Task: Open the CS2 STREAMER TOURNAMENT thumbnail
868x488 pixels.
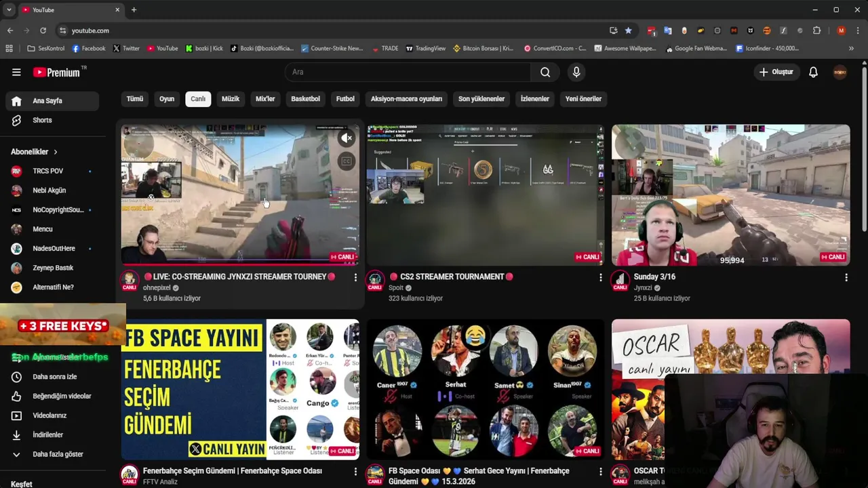Action: tap(485, 195)
